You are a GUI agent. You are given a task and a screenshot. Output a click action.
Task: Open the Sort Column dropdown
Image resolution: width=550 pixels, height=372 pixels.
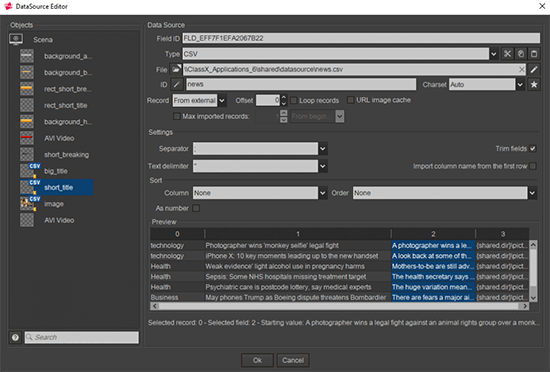(x=323, y=193)
